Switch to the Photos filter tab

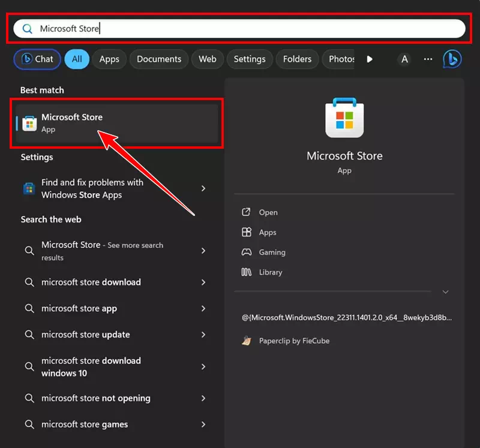pyautogui.click(x=338, y=59)
